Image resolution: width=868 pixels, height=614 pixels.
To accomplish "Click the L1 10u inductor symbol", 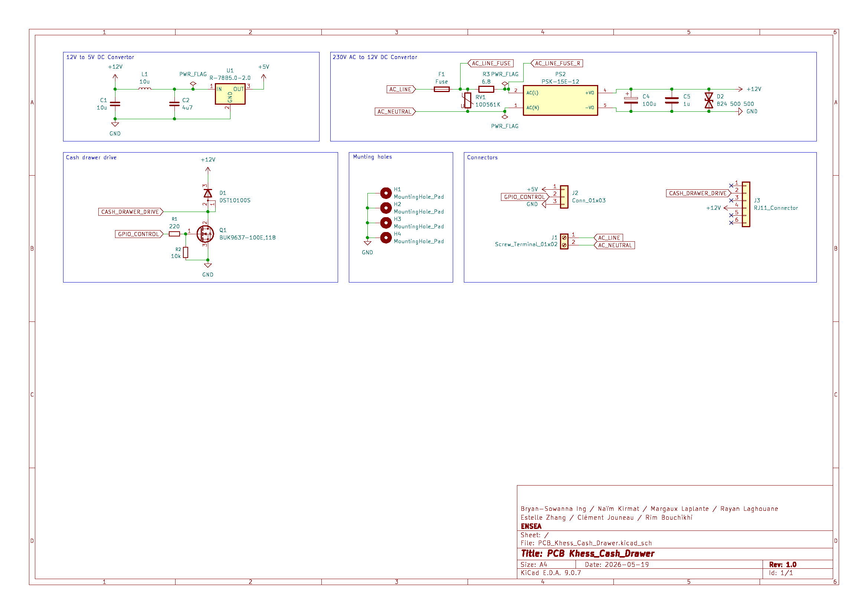I will [x=145, y=89].
